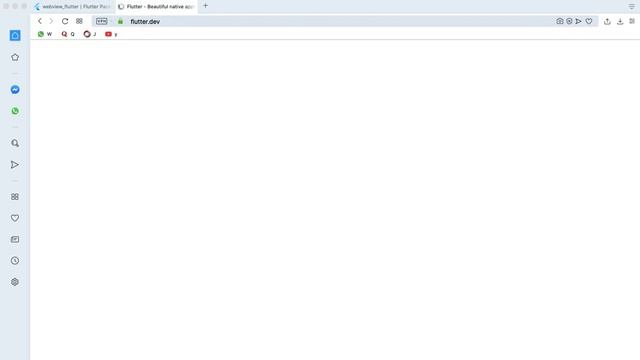This screenshot has height=360, width=640.
Task: Open the YouTube bookmark in bookmarks bar
Action: click(111, 34)
